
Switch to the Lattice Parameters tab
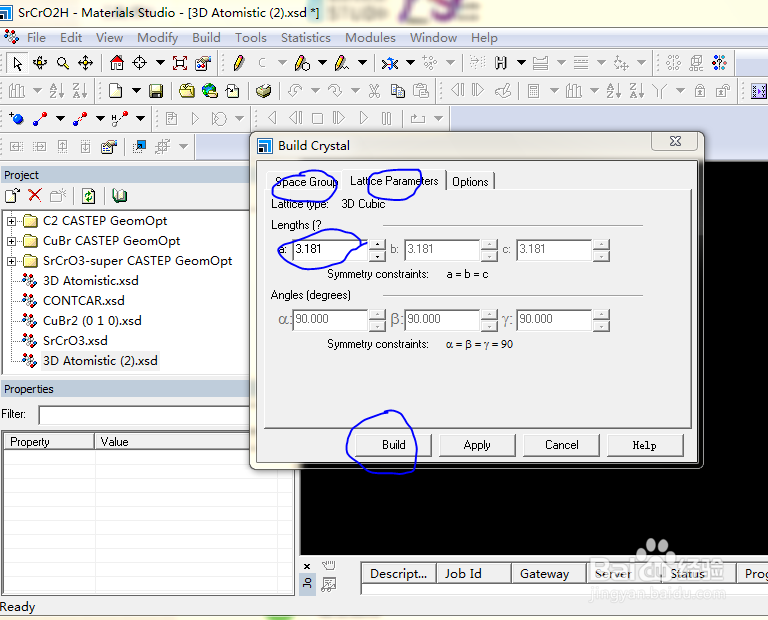(394, 181)
